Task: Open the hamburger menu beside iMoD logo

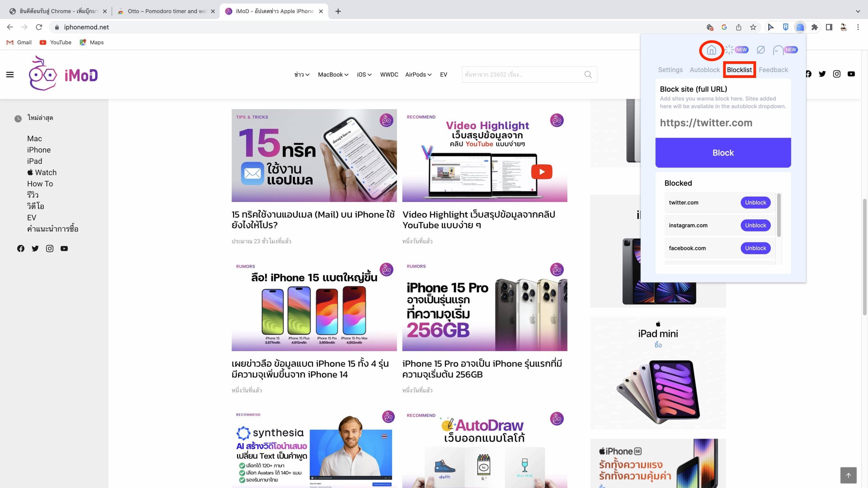Action: [x=10, y=75]
